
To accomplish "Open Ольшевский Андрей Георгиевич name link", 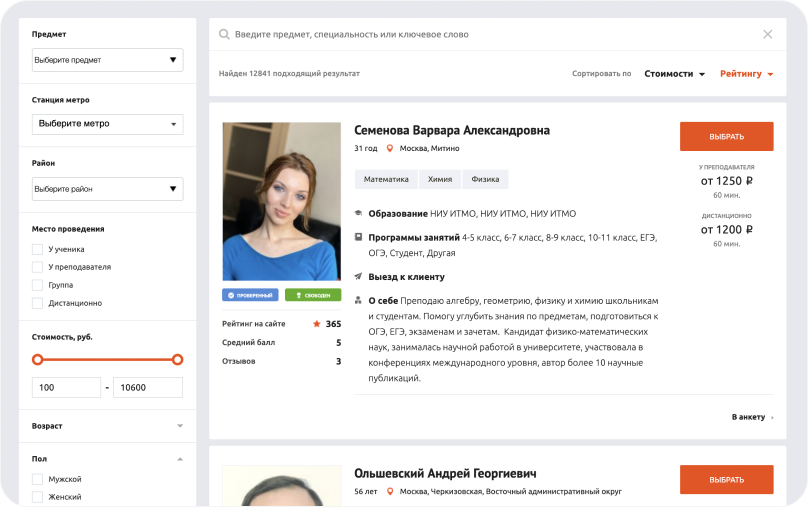I will 445,474.
